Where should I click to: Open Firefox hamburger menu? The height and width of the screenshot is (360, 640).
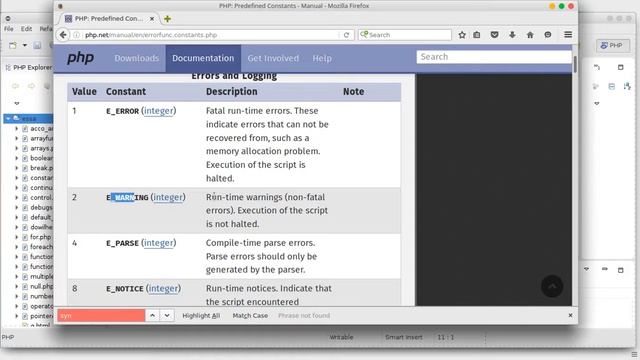(568, 35)
